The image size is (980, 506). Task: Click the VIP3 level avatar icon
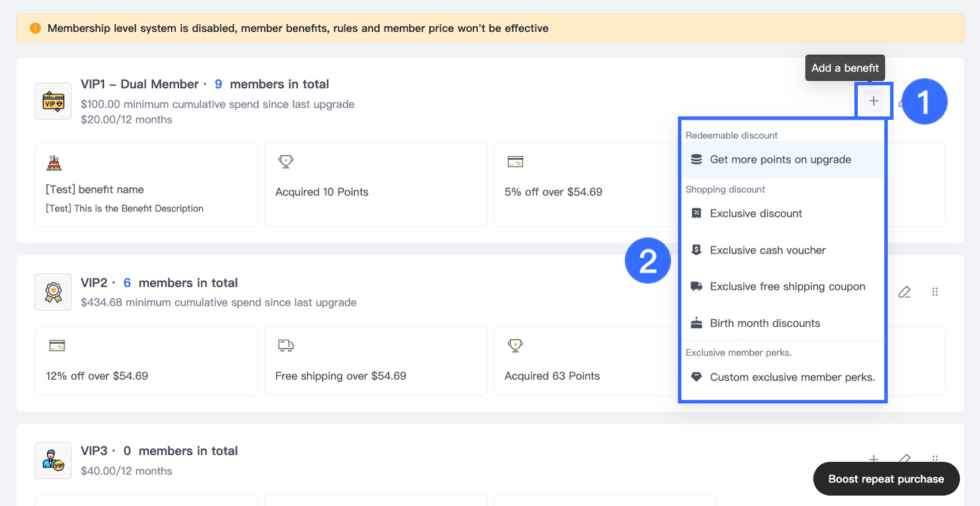53,460
